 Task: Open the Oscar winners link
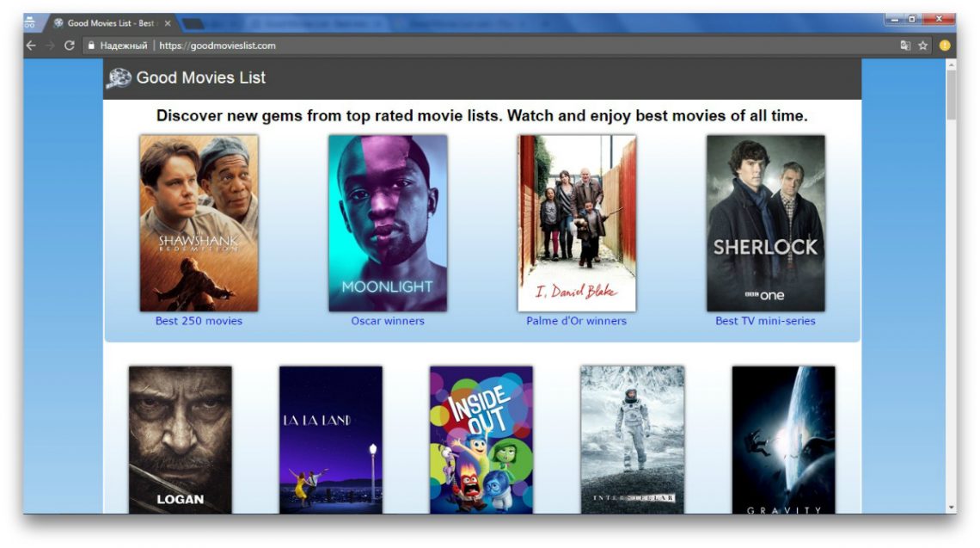pos(388,321)
